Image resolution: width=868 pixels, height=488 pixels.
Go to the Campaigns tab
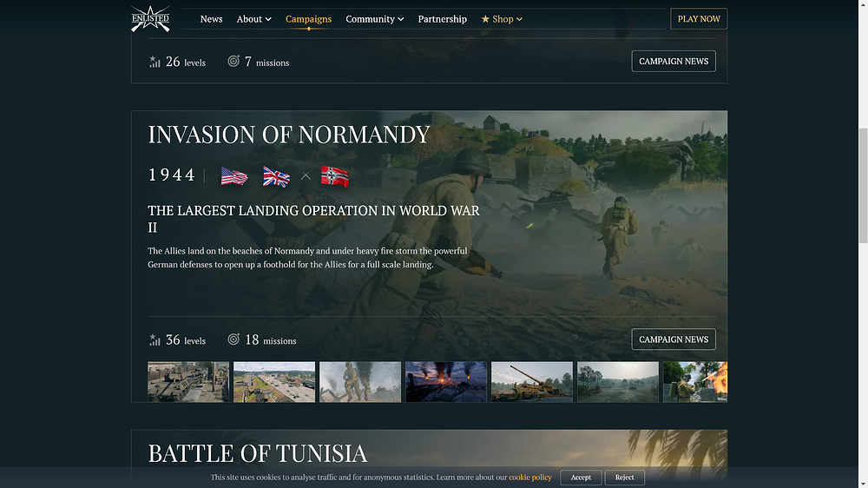coord(308,19)
